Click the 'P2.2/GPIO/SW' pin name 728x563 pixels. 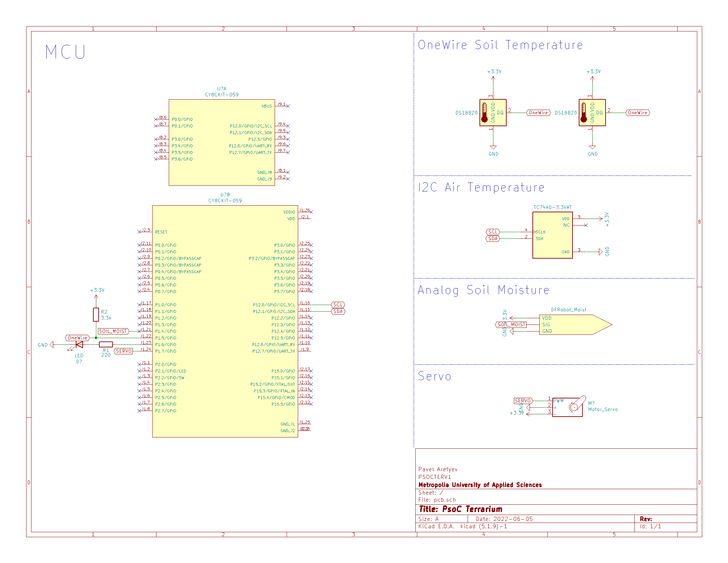click(x=169, y=378)
